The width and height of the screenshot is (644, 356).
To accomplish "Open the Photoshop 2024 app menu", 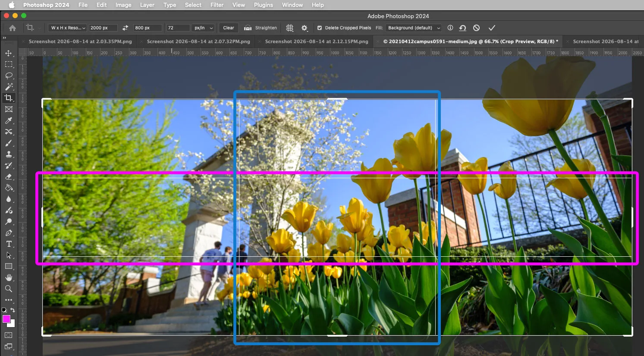I will (x=46, y=5).
